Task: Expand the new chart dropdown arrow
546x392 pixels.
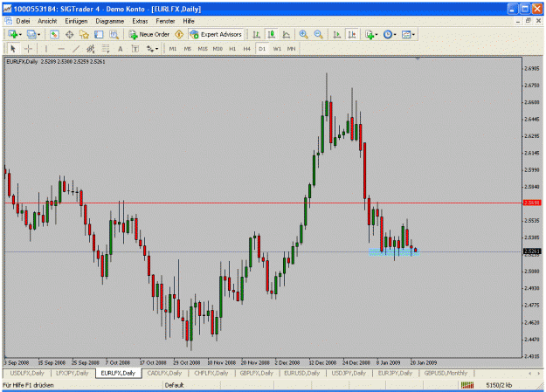Action: click(20, 34)
